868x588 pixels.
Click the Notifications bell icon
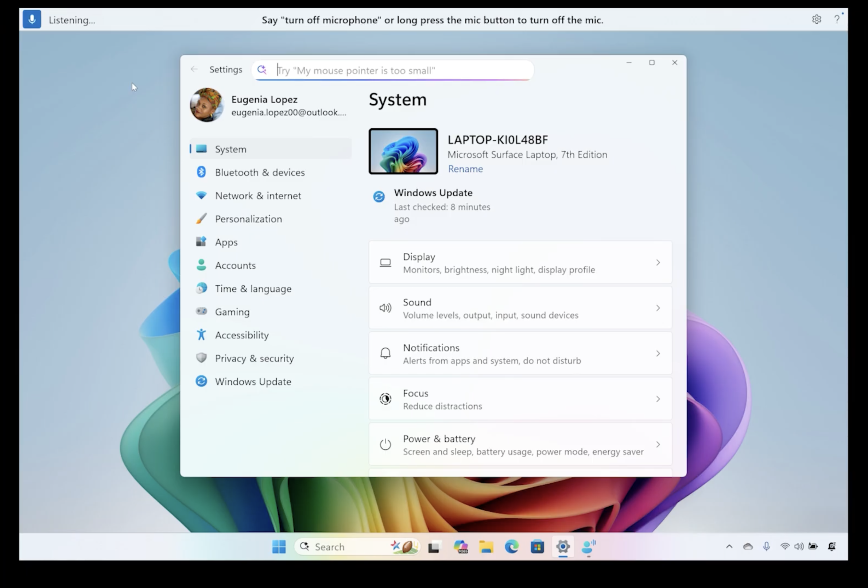coord(385,353)
